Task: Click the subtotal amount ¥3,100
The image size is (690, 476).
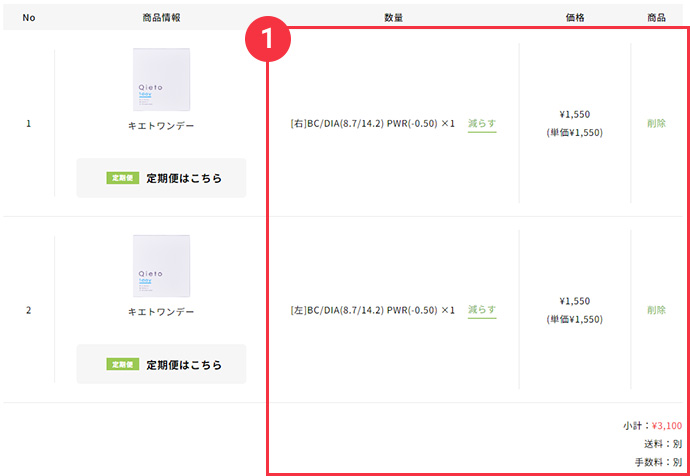Action: (x=666, y=425)
